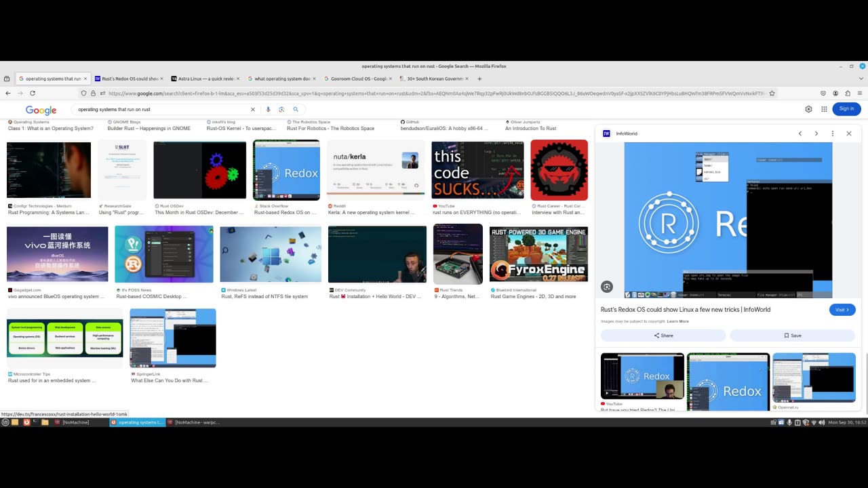
Task: Open the COSMIC Desktop thumbnail
Action: pyautogui.click(x=163, y=254)
